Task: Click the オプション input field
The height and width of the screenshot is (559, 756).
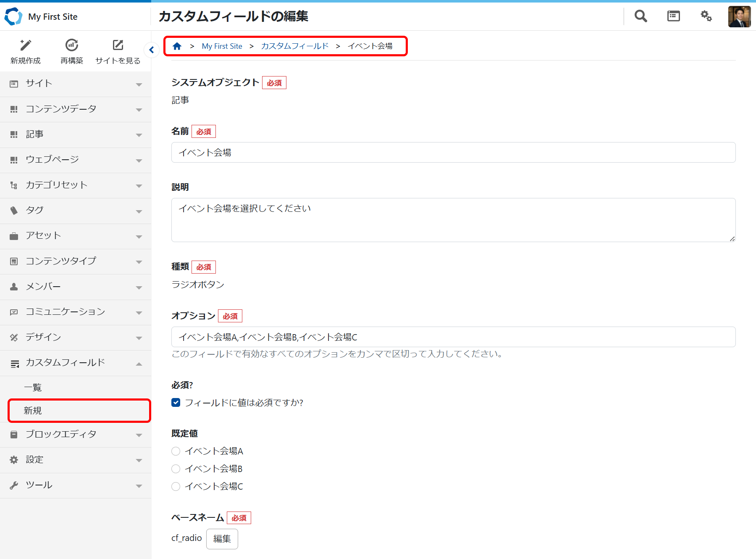Action: point(453,337)
